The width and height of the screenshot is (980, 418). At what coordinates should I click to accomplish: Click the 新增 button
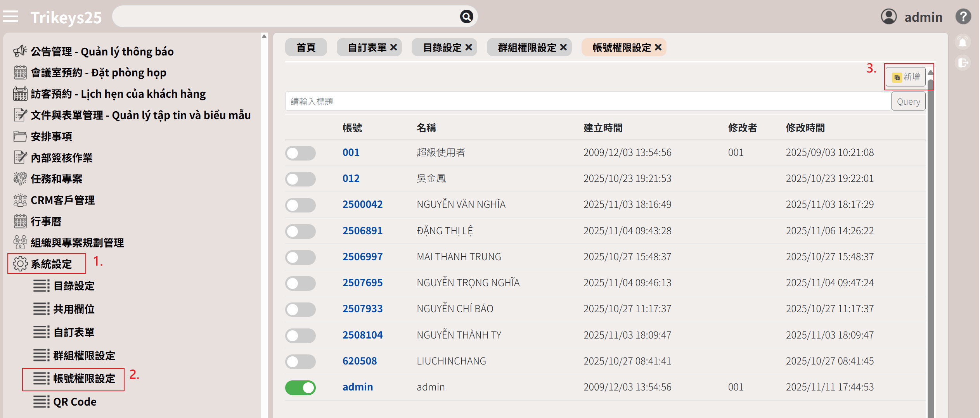click(906, 77)
